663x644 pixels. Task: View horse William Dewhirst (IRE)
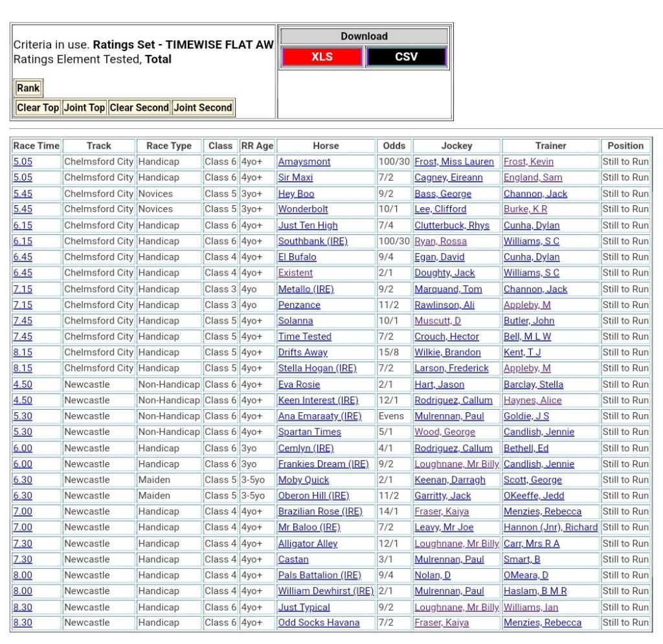[x=326, y=591]
